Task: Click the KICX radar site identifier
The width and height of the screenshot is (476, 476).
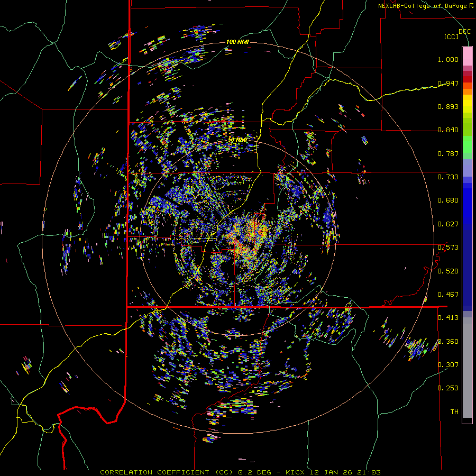Action: tap(295, 472)
